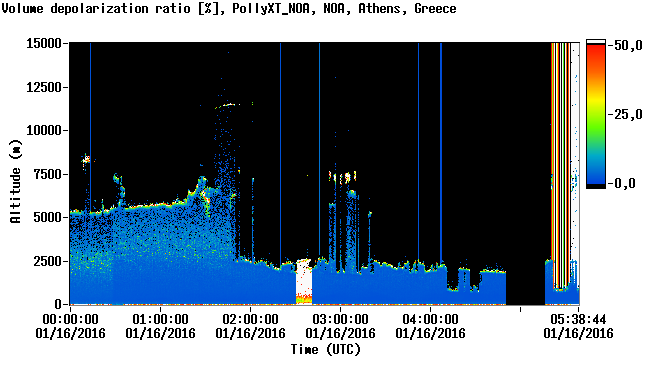Click the red top of color scale
Screen dimensions: 665x389
click(595, 50)
